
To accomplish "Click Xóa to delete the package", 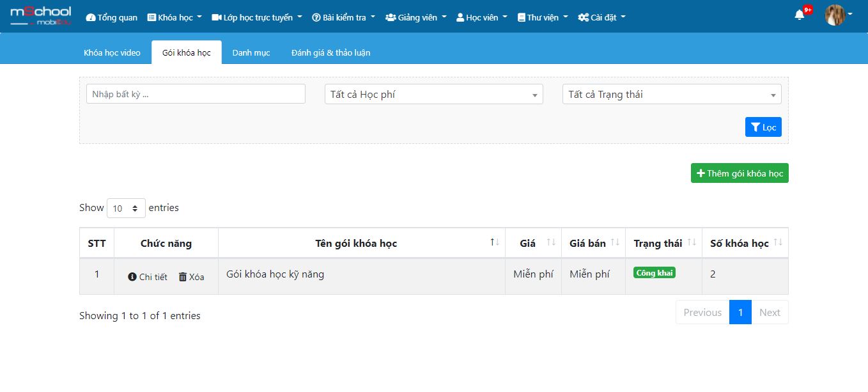I will click(192, 277).
